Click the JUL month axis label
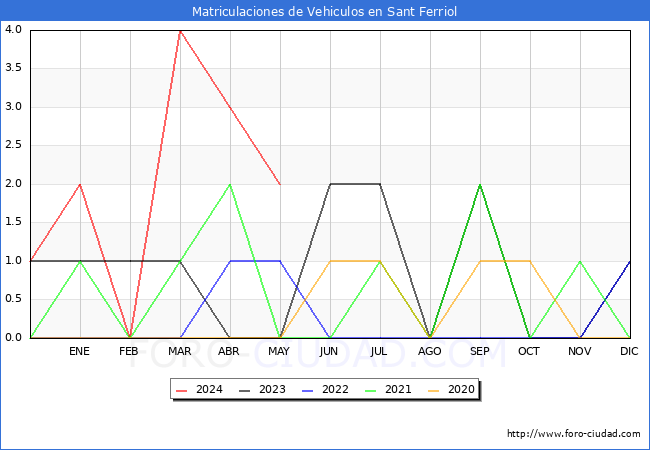This screenshot has width=650, height=450. 379,351
